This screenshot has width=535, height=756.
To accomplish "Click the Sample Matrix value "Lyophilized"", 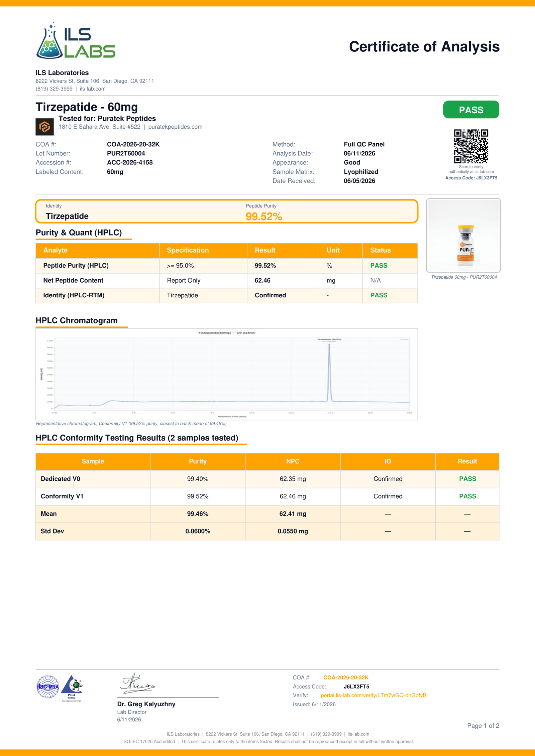I will [x=361, y=172].
